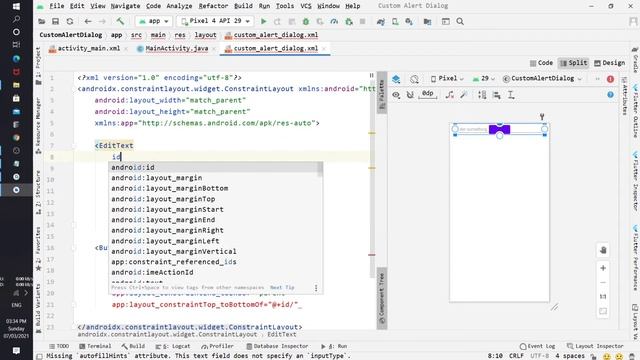The image size is (640, 360).
Task: Click the blue help question icon
Action: [x=610, y=95]
